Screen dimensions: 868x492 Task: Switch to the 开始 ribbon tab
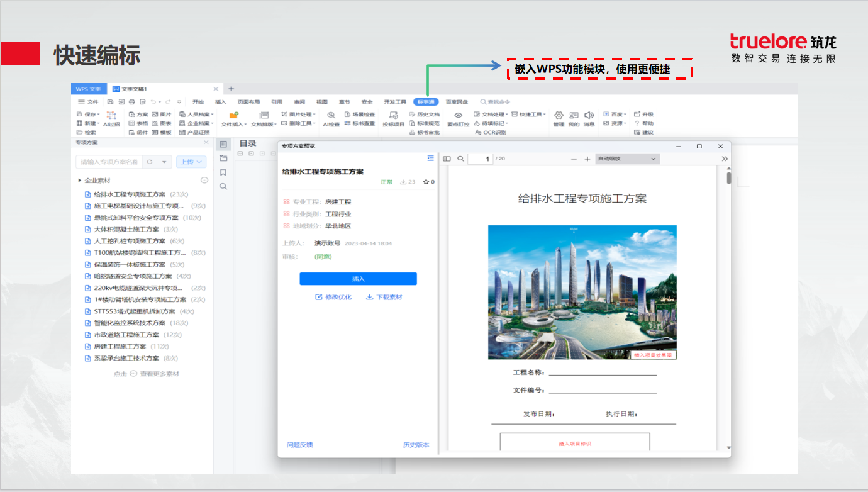click(x=198, y=102)
